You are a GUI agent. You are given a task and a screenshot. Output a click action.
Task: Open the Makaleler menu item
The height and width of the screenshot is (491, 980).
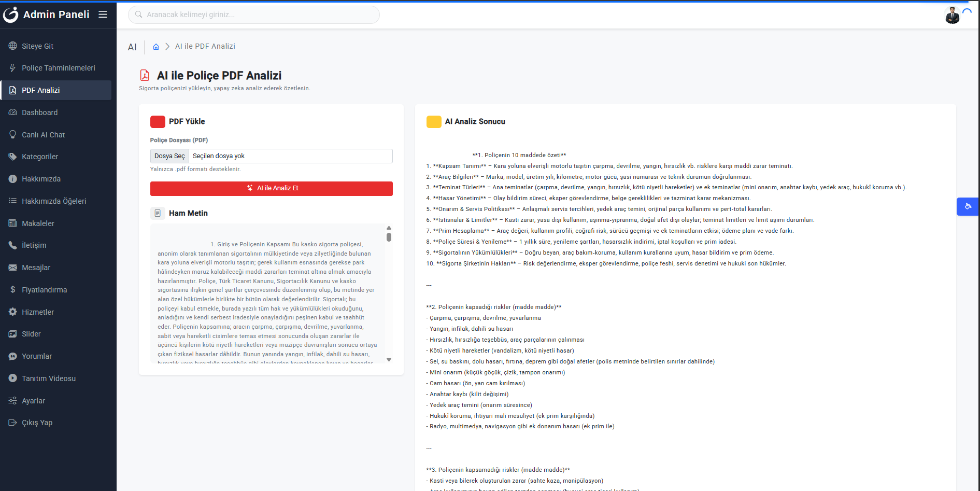[56, 223]
